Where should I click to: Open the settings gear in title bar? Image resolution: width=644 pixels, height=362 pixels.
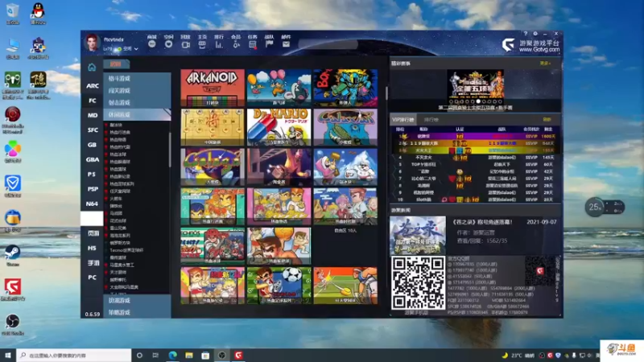pos(535,34)
